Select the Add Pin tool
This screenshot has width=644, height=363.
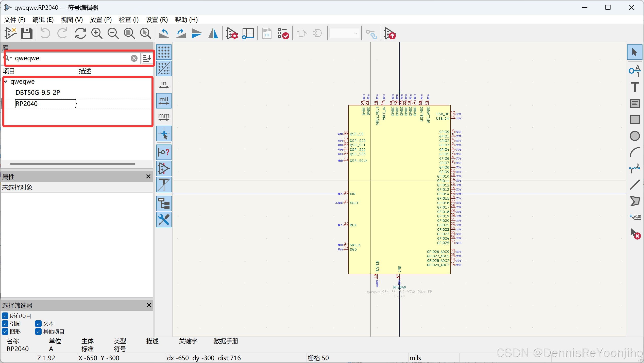click(635, 71)
